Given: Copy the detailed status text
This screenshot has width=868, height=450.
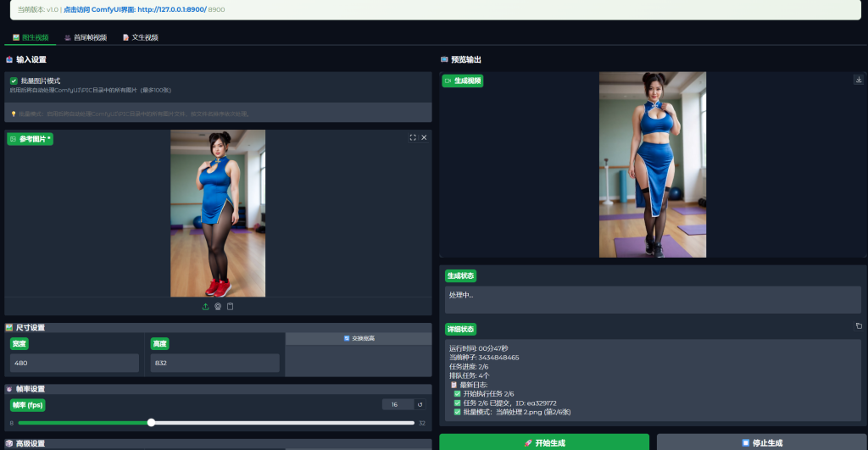Looking at the screenshot, I should pyautogui.click(x=859, y=326).
